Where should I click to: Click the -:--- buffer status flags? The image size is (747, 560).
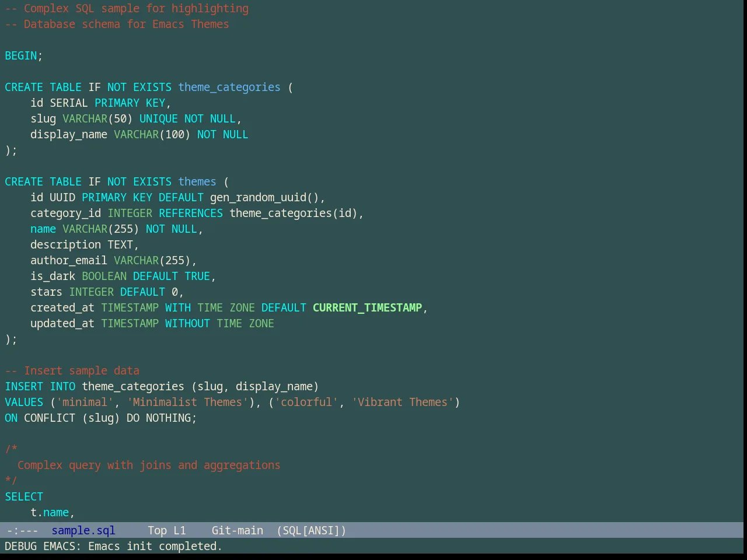[22, 530]
